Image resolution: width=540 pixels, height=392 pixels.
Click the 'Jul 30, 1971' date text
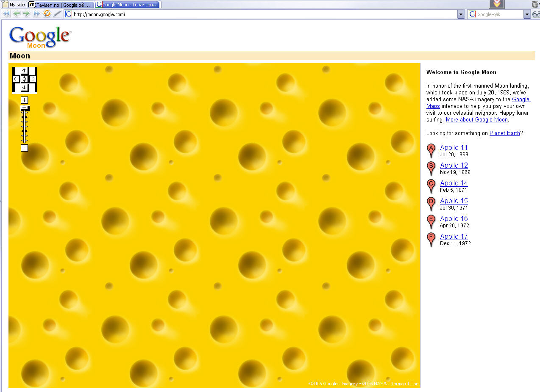pos(454,208)
